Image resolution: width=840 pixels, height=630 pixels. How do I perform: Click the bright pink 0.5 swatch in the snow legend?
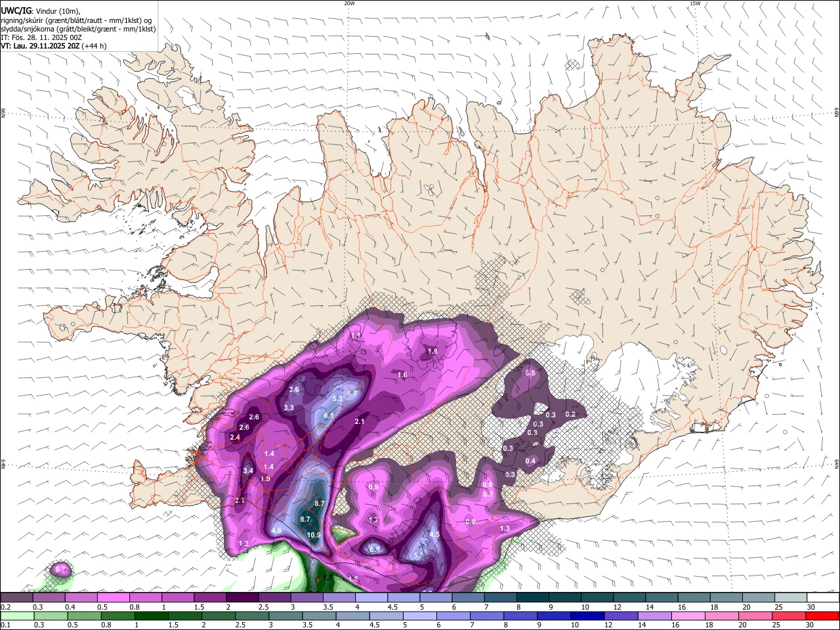[114, 597]
